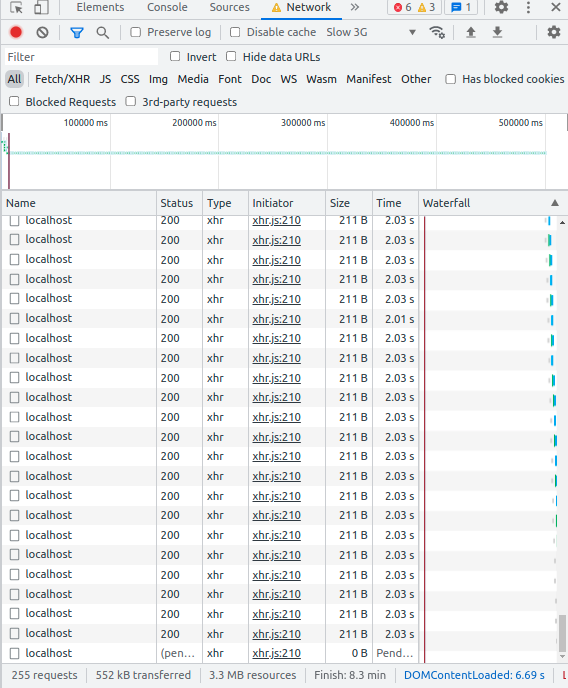Import HAR file with upload arrow
This screenshot has width=568, height=688.
coord(471,32)
